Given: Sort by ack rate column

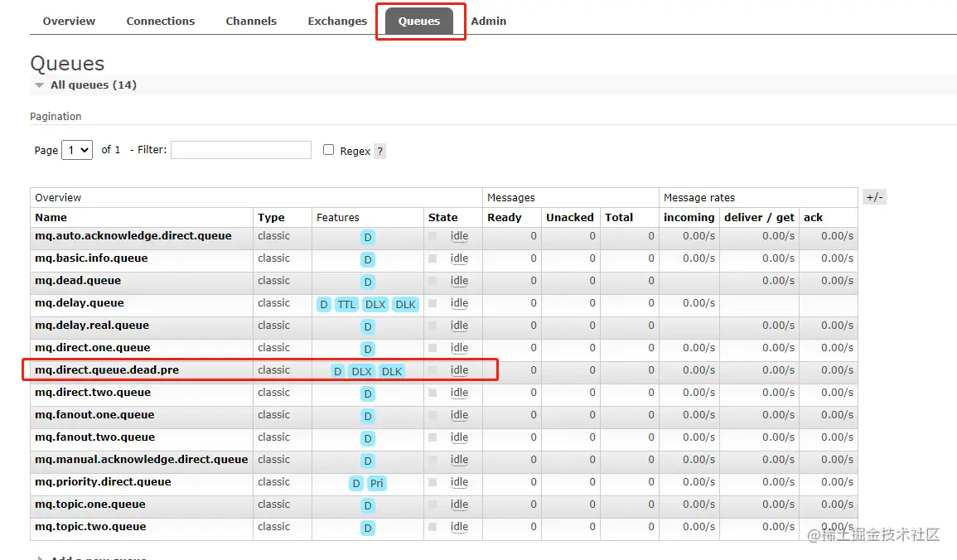Looking at the screenshot, I should pos(813,217).
